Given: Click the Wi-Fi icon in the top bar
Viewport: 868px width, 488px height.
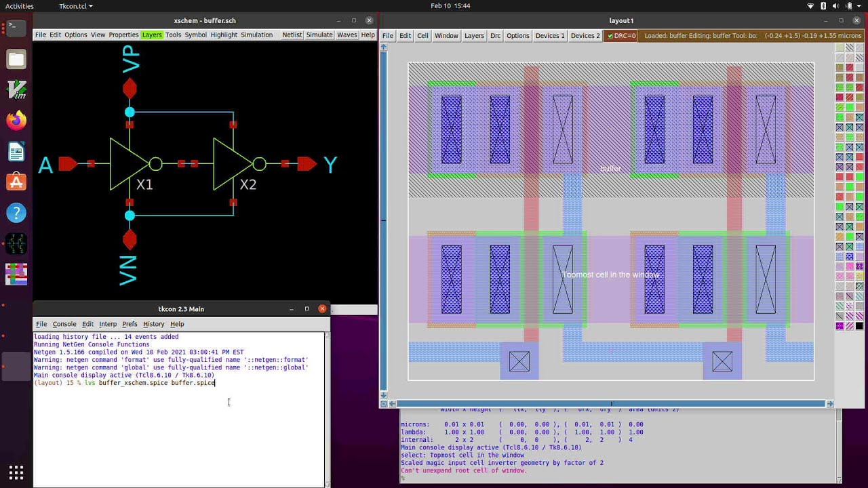Looking at the screenshot, I should pos(810,6).
